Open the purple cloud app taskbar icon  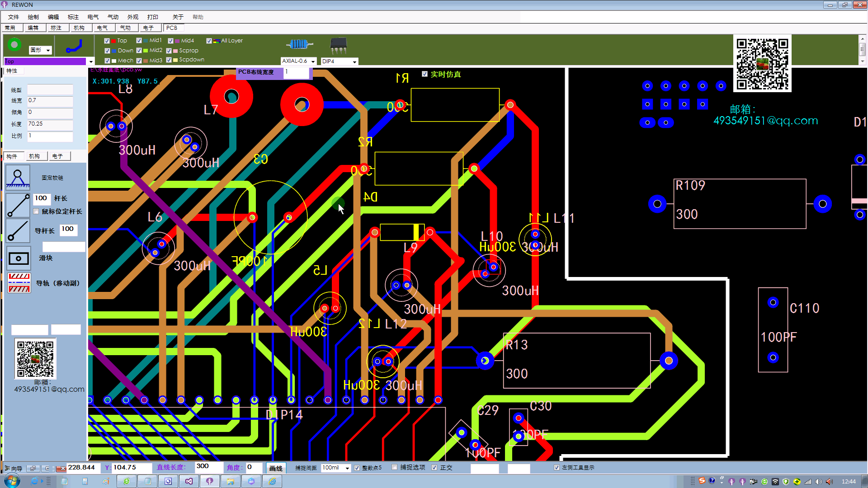pos(251,481)
